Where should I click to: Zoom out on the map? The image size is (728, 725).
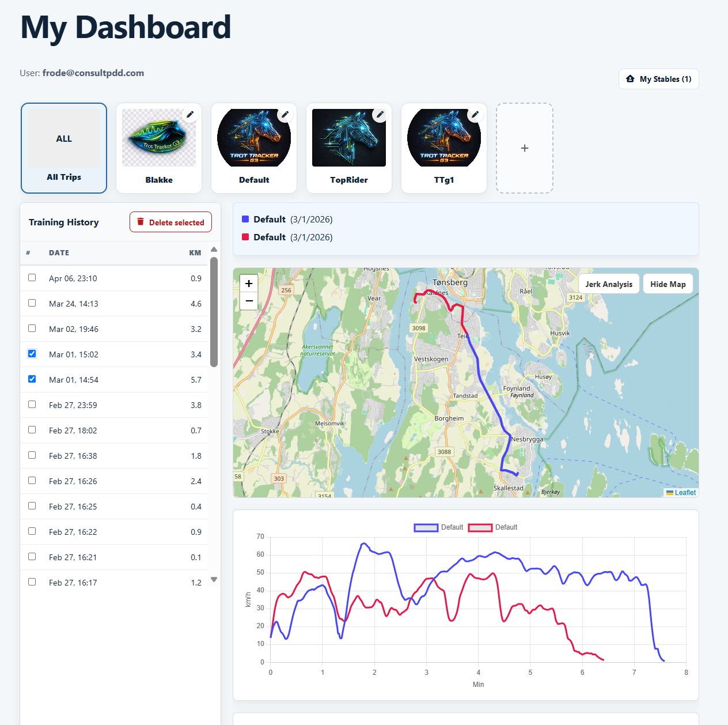(249, 301)
